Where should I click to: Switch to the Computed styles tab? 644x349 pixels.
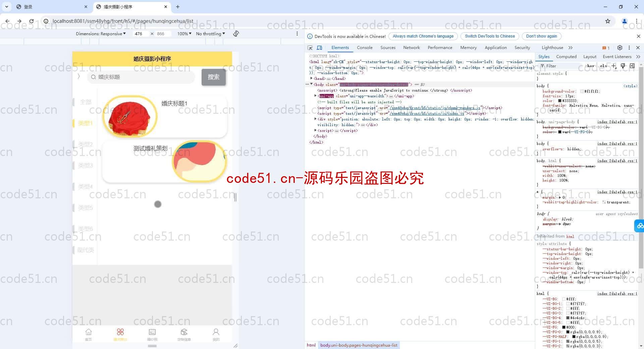pyautogui.click(x=566, y=57)
